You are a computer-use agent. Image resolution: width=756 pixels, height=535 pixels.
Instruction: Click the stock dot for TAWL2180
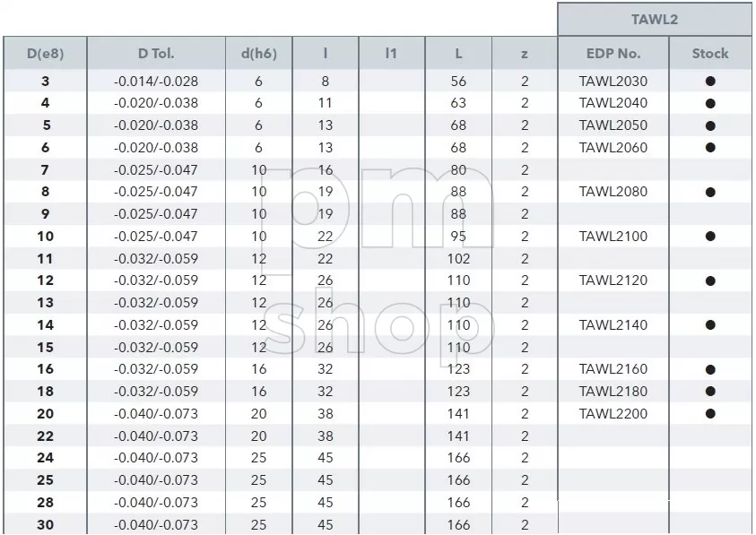click(709, 392)
